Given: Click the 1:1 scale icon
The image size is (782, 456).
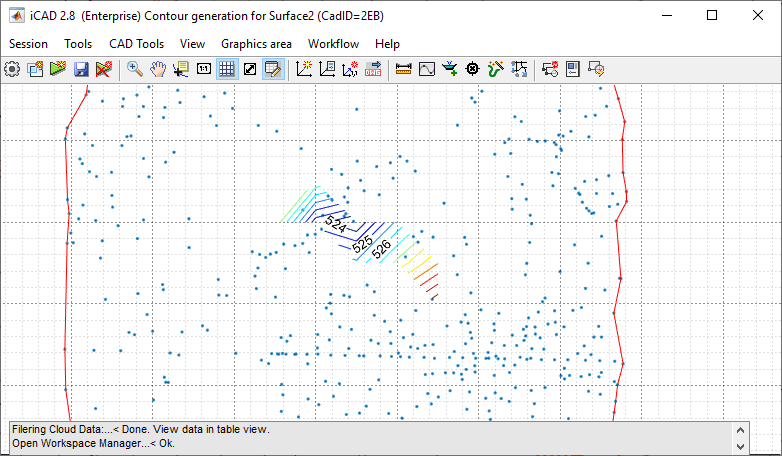Looking at the screenshot, I should pos(204,69).
